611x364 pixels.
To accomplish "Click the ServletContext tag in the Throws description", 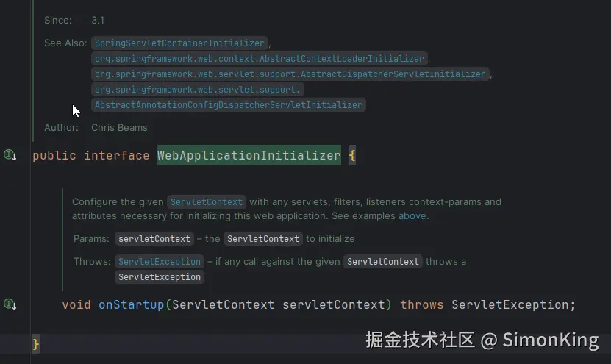I will [383, 262].
